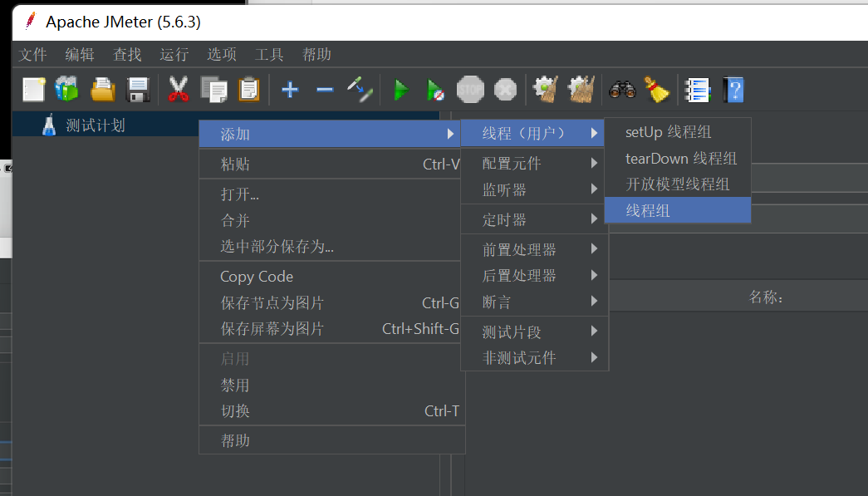Open the 运行 menu
Image resolution: width=868 pixels, height=496 pixels.
coord(174,54)
